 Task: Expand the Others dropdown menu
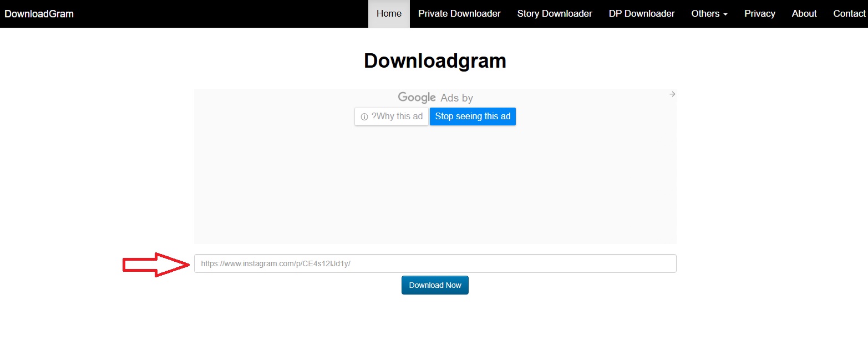tap(709, 14)
